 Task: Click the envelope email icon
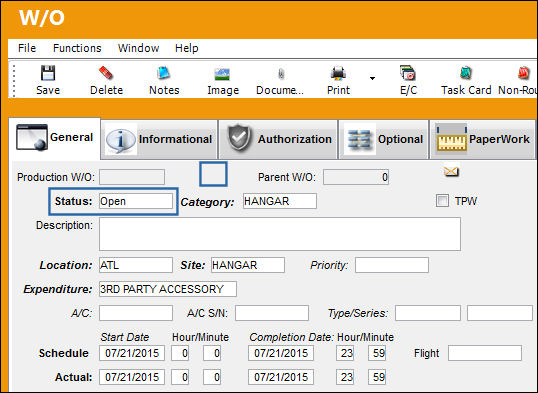click(451, 171)
